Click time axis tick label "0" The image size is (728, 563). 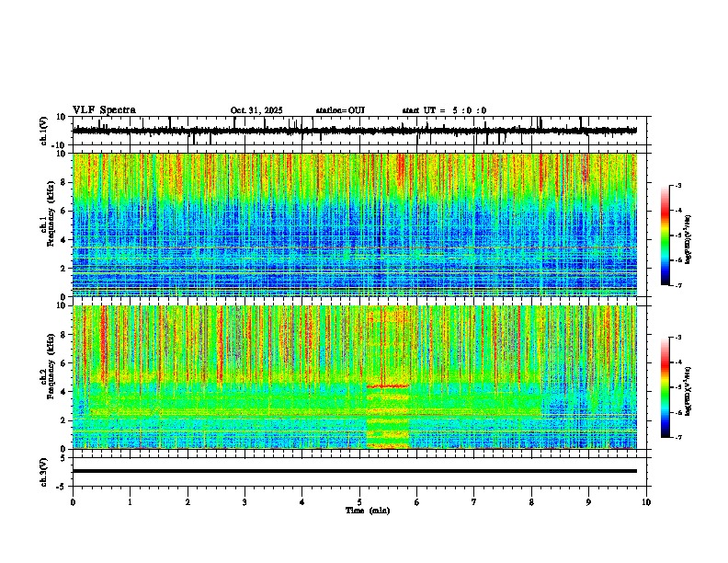tap(73, 502)
